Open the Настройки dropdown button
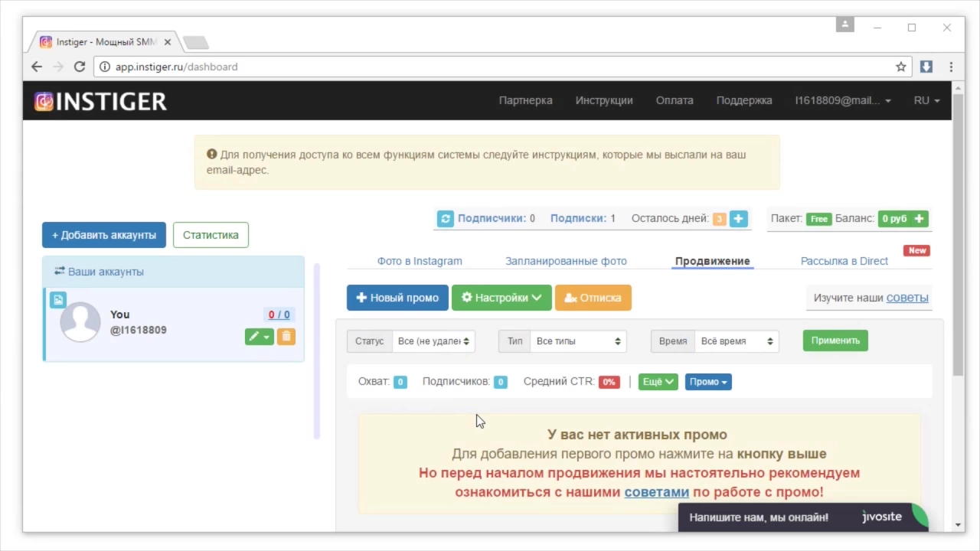The height and width of the screenshot is (551, 980). [501, 298]
